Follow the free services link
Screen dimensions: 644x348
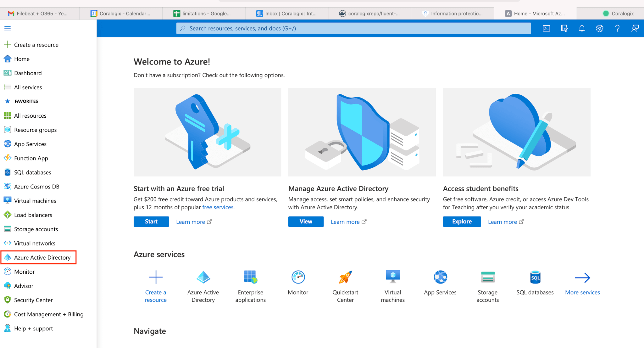tap(218, 207)
